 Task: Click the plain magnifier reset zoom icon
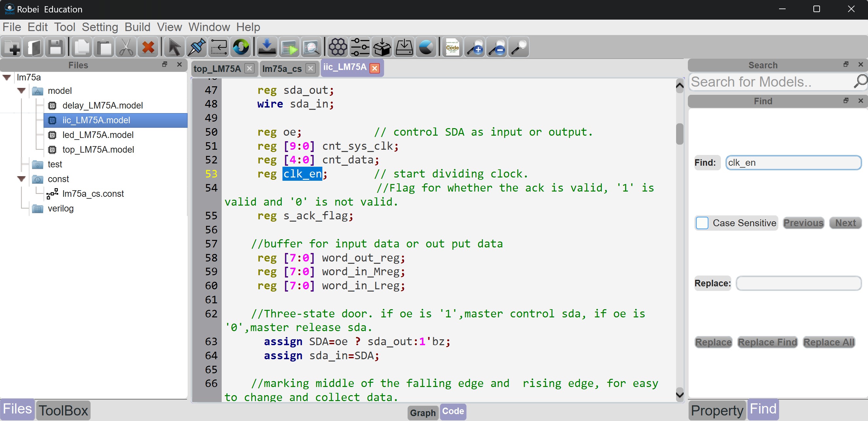pos(519,47)
